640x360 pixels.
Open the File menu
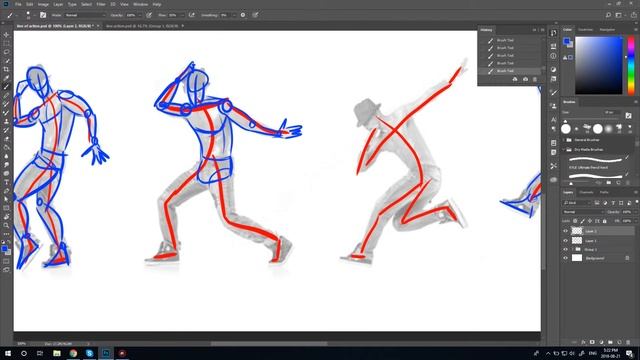(x=18, y=4)
